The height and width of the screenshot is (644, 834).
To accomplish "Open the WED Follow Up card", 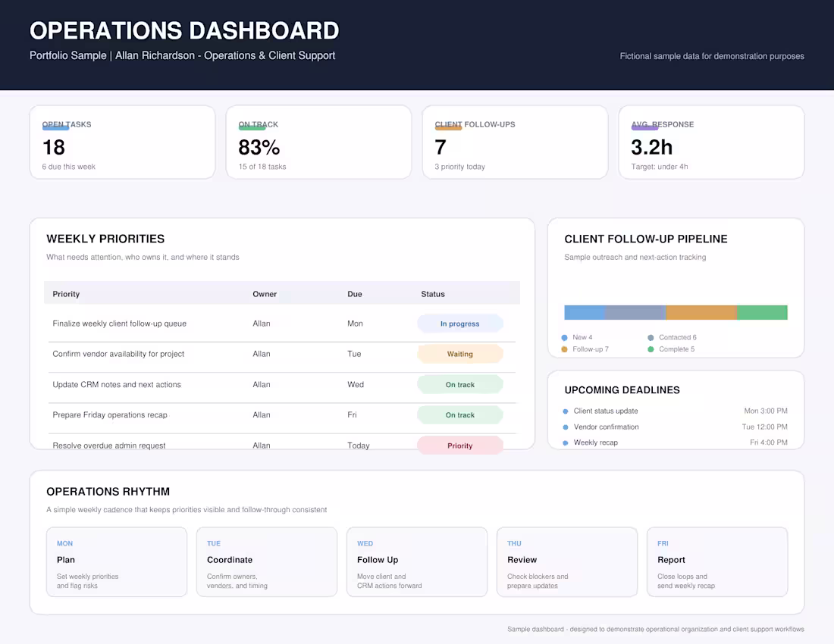I will (417, 562).
